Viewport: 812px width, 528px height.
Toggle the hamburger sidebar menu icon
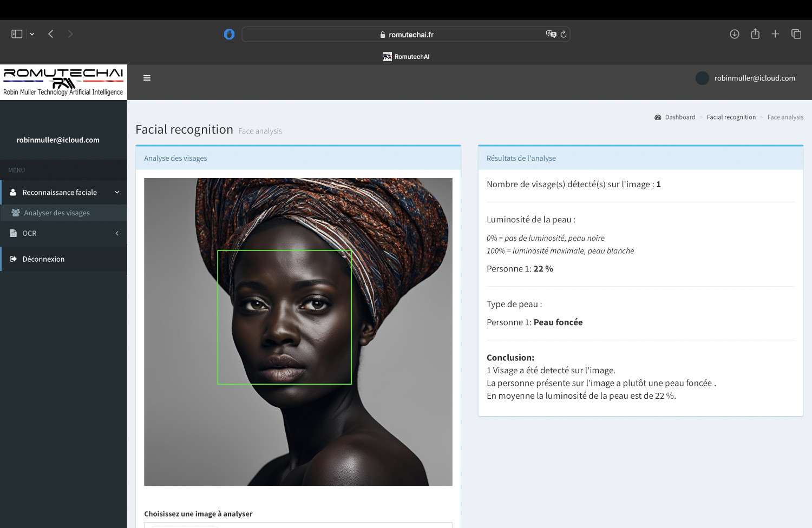[x=147, y=78]
